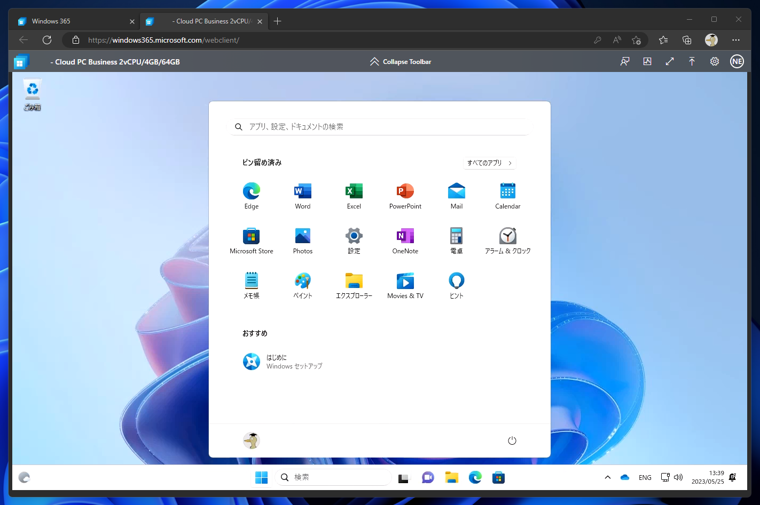Open the ヒント tips app

coord(457,285)
